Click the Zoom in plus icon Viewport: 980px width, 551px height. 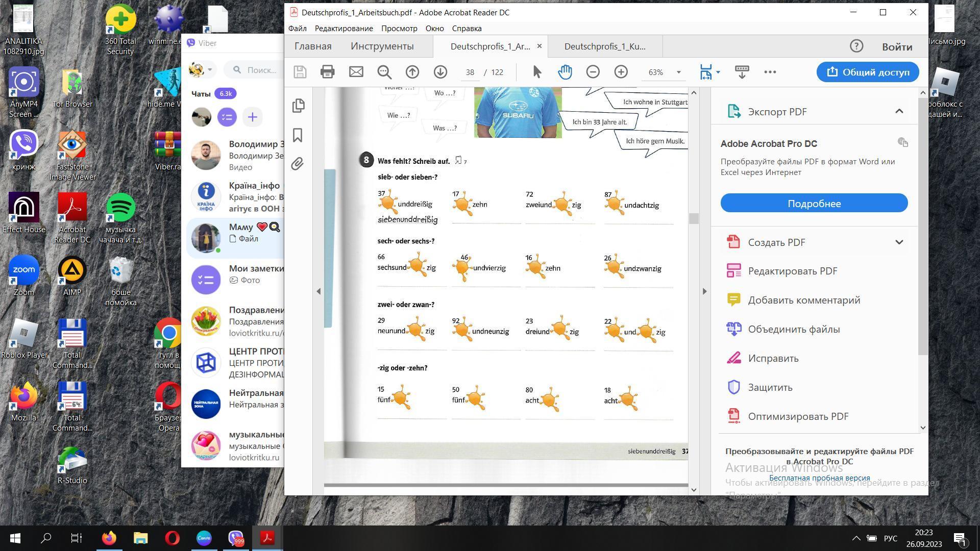[621, 72]
